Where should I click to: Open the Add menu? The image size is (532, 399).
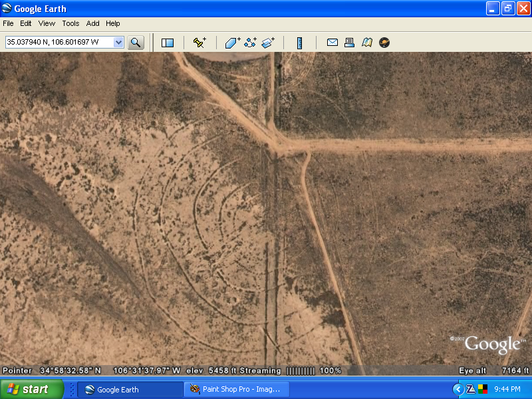[x=92, y=23]
